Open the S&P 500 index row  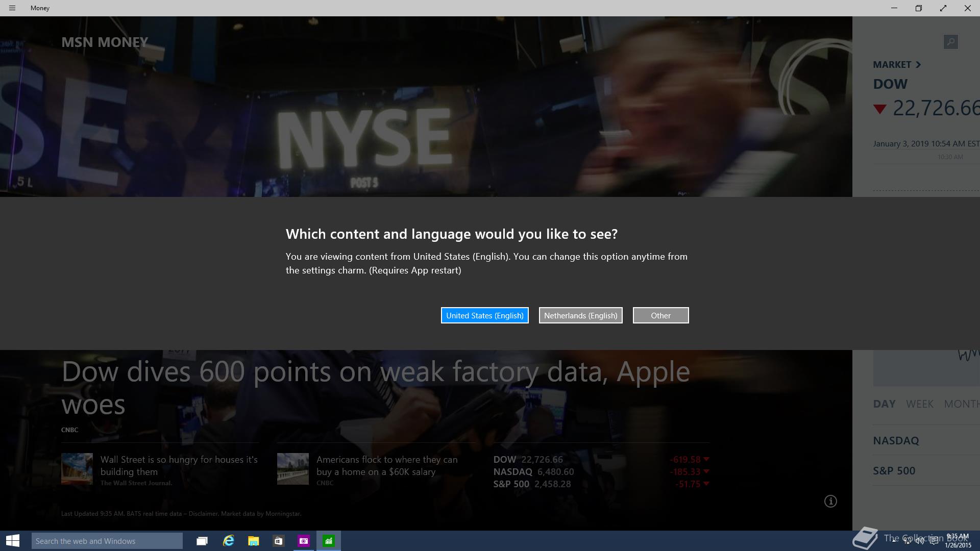click(926, 470)
